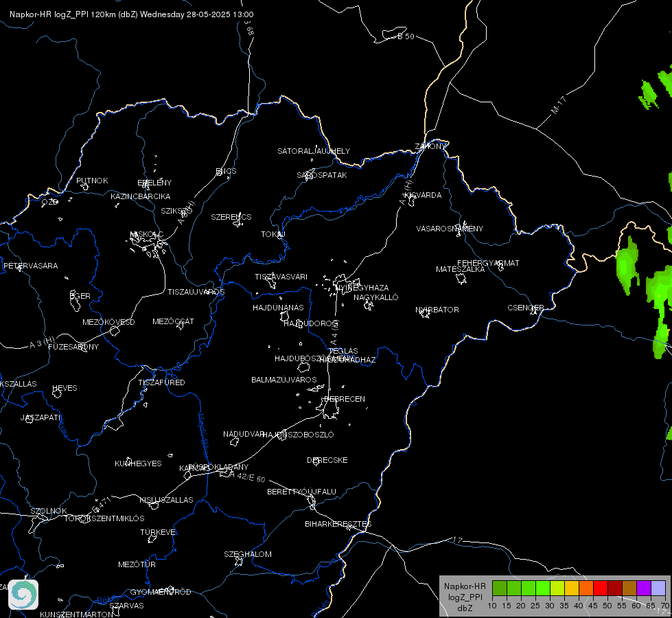Click the FEHÉRGYARMAT label
672x618 pixels.
pyautogui.click(x=488, y=263)
